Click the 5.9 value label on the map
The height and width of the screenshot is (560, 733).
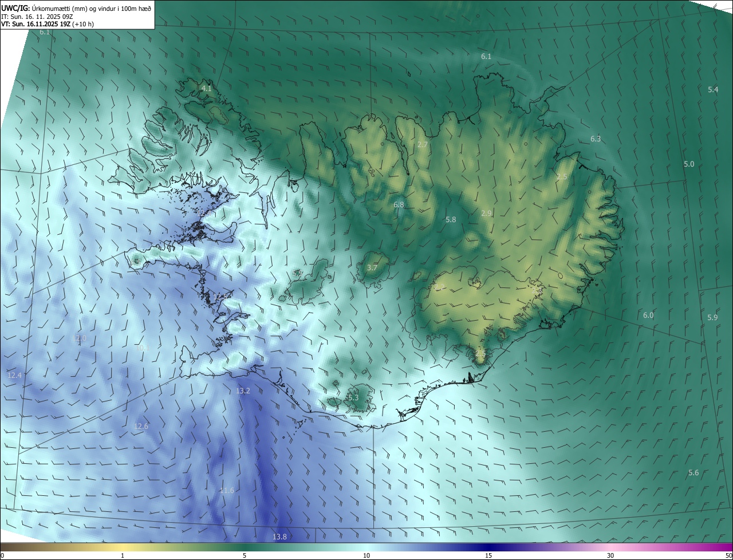pos(712,317)
